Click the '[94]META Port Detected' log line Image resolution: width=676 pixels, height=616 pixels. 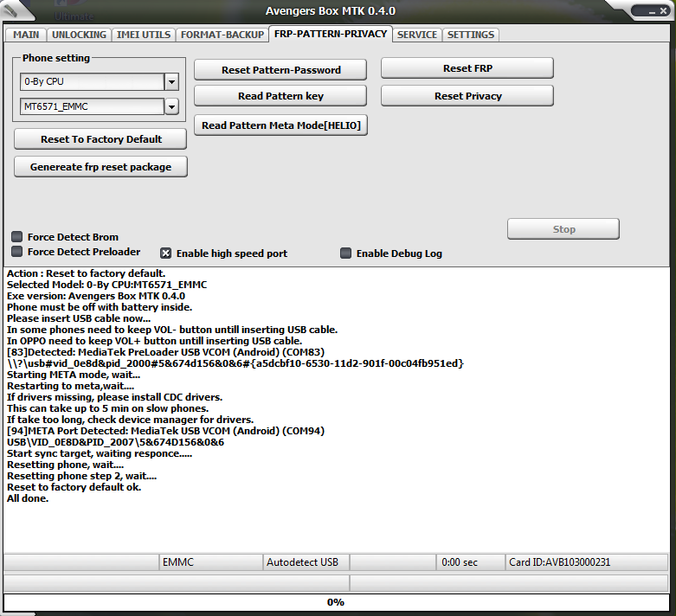coord(165,431)
